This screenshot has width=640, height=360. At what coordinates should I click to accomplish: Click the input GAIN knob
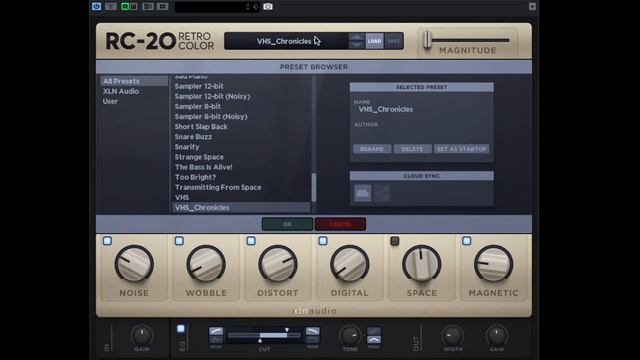tap(142, 336)
